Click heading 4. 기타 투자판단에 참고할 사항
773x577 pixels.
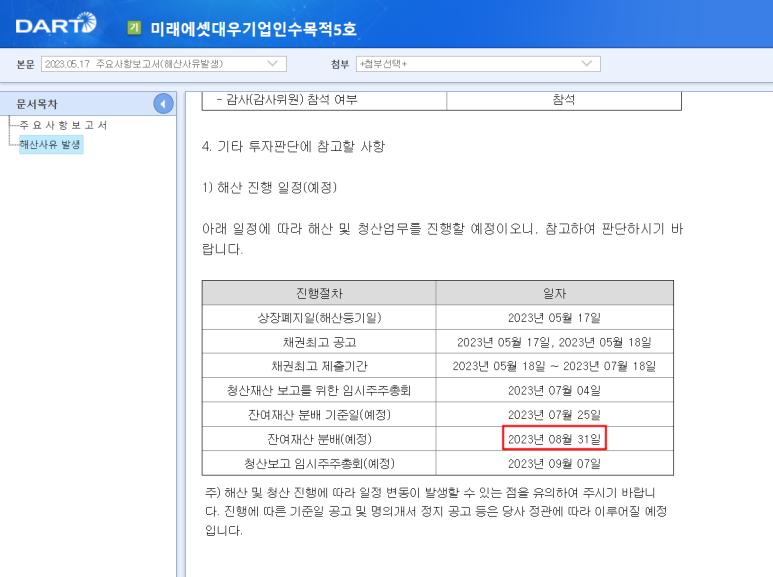pyautogui.click(x=293, y=146)
